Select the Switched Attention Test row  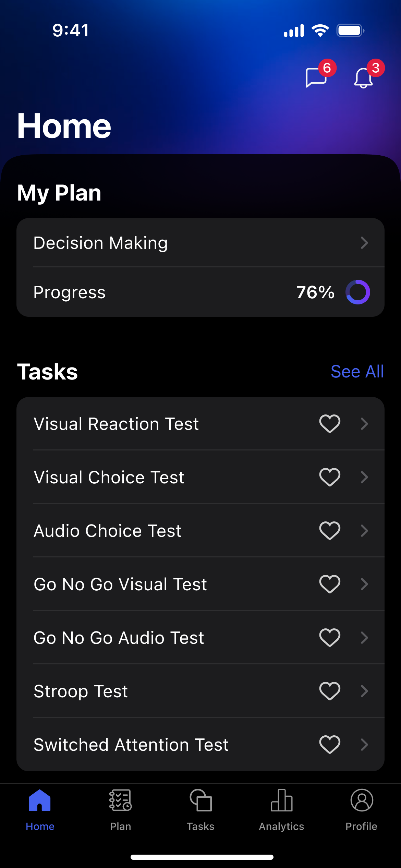point(131,745)
